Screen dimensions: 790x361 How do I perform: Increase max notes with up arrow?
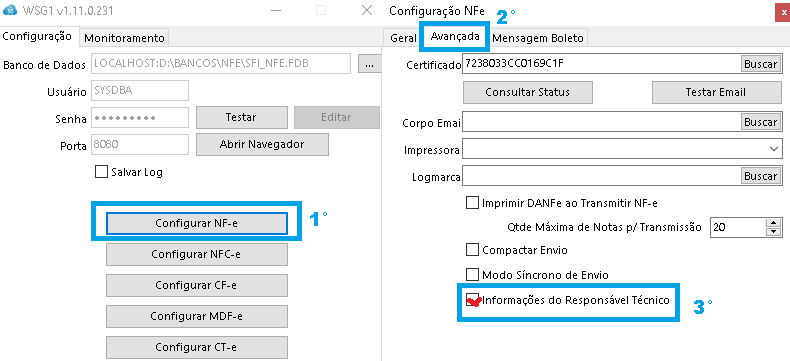(x=773, y=223)
